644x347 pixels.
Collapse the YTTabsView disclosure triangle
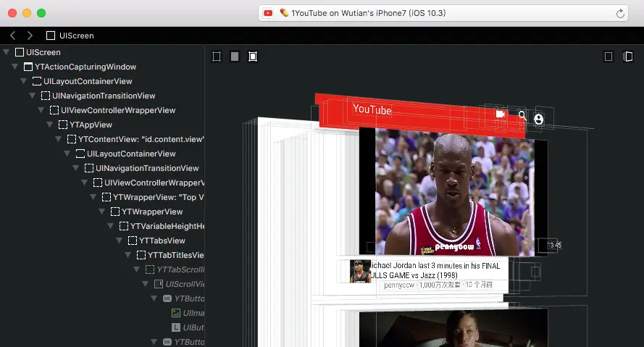click(119, 241)
